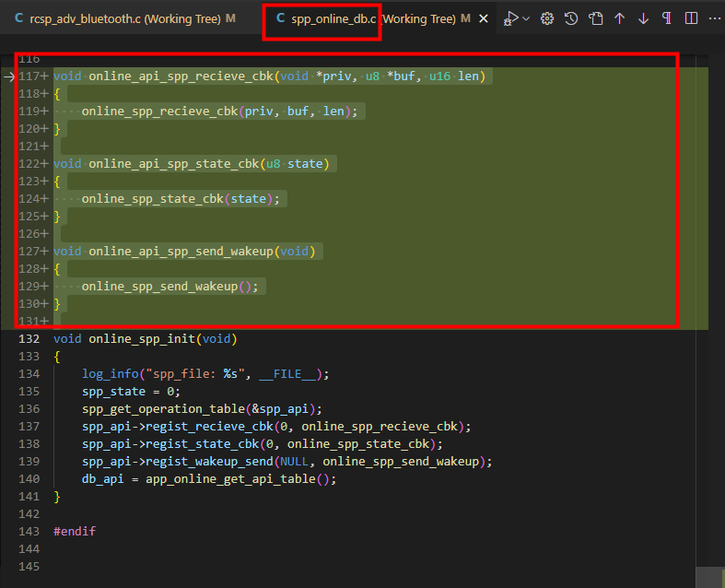Click online_spp_init function name on line 132
Screen dimensions: 725x588
point(142,339)
